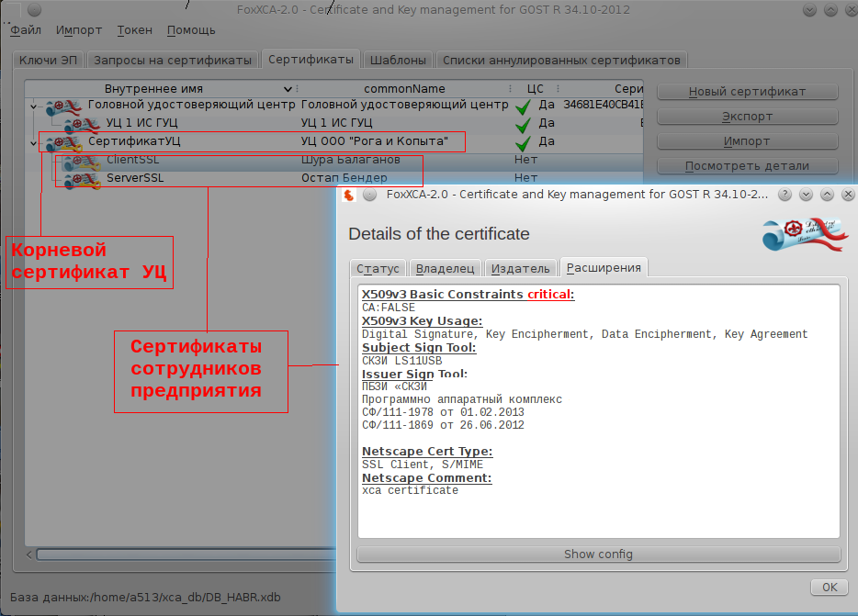Open Издатель tab in details dialog

tap(520, 268)
